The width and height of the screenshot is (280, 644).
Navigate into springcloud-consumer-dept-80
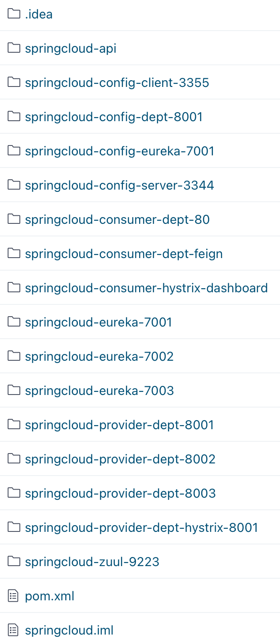click(x=117, y=220)
